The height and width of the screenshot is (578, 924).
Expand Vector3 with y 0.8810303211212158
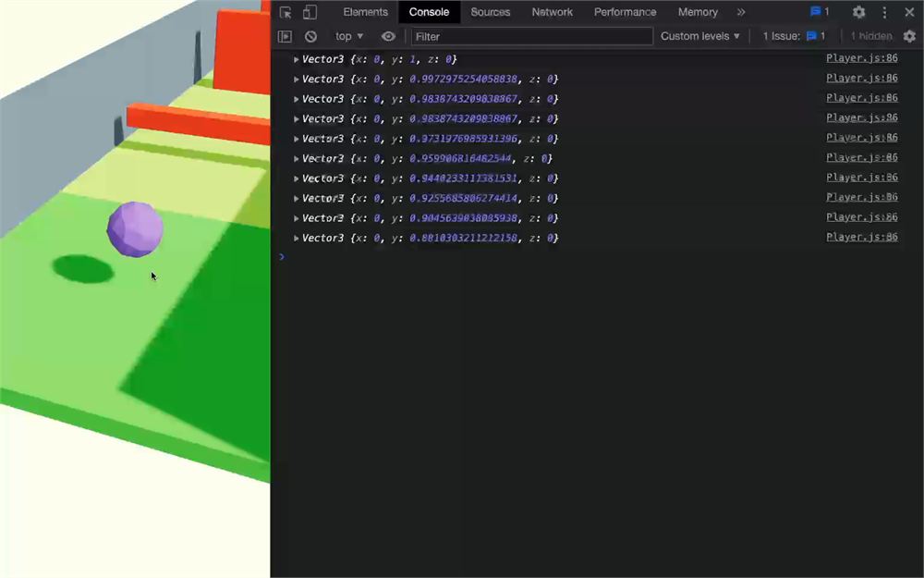tap(297, 239)
